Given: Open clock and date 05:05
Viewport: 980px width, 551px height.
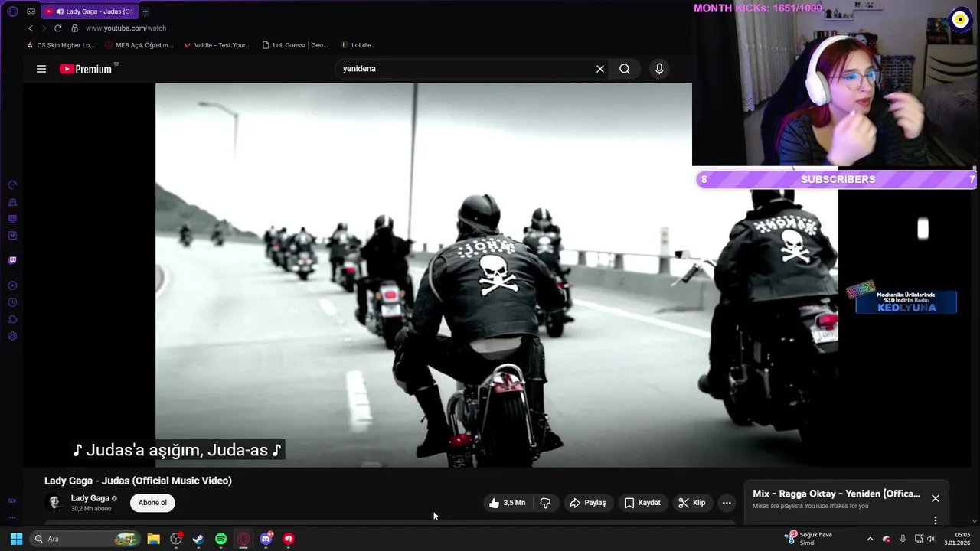Looking at the screenshot, I should click(x=957, y=539).
